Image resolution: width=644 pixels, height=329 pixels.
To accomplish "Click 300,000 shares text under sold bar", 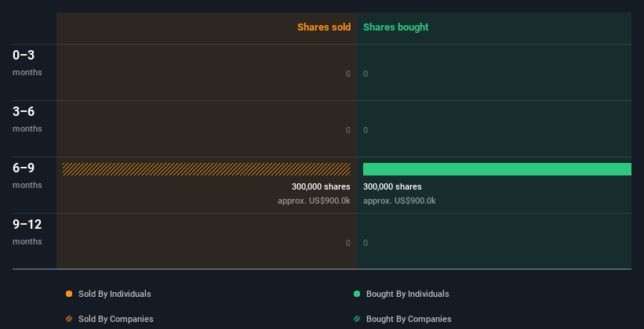I will pyautogui.click(x=321, y=186).
